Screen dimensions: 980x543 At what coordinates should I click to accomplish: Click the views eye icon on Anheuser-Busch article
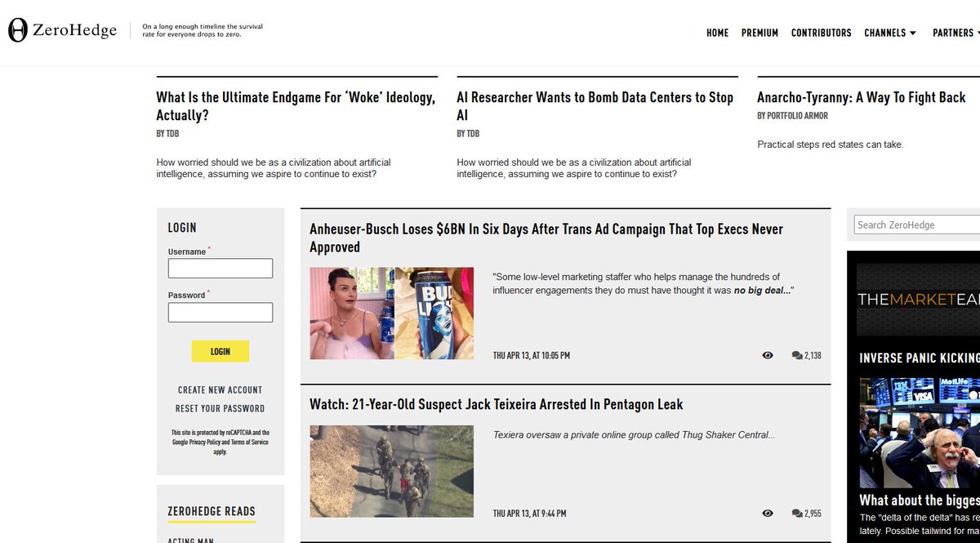[768, 355]
